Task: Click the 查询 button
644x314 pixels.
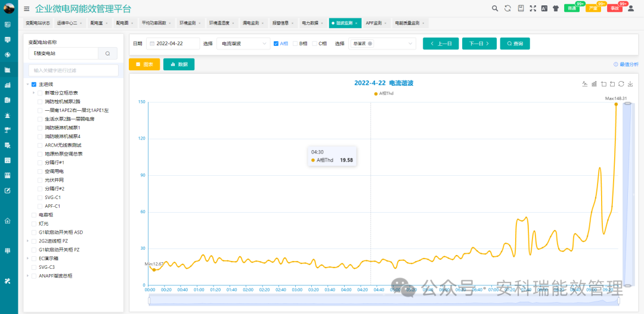Action: coord(515,43)
